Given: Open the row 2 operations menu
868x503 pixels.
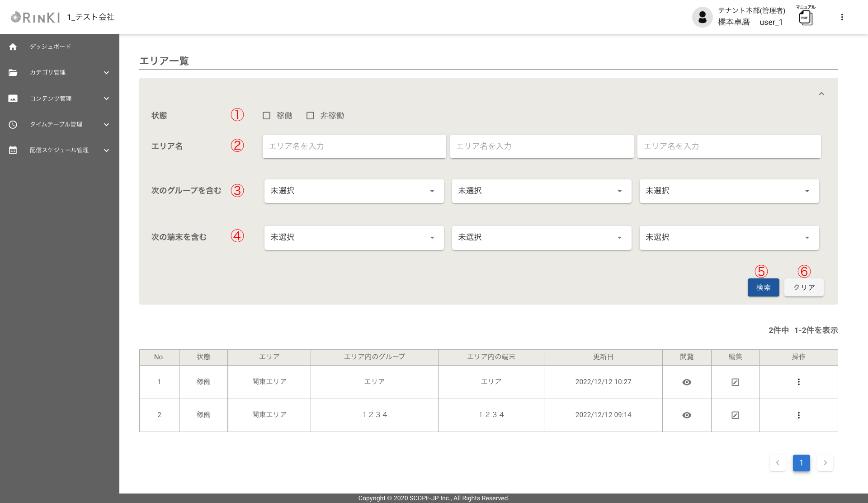Looking at the screenshot, I should (x=798, y=415).
